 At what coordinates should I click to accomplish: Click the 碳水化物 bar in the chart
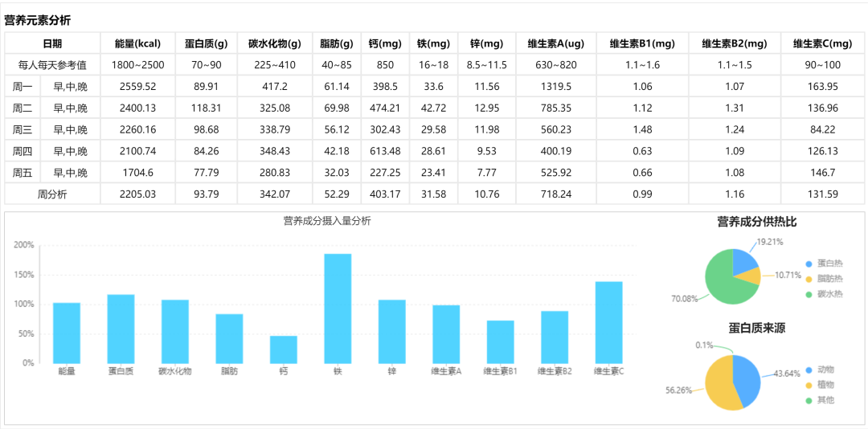coord(175,332)
